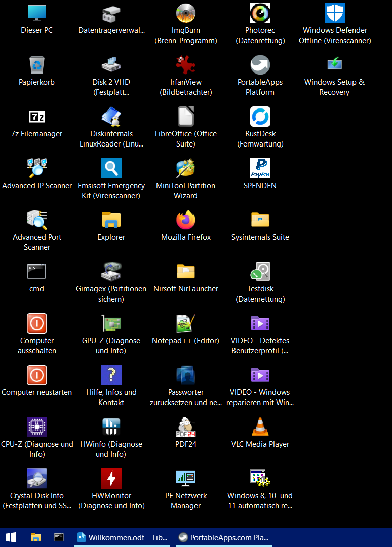Image resolution: width=392 pixels, height=547 pixels.
Task: Launch HWMonitor icon
Action: (111, 478)
